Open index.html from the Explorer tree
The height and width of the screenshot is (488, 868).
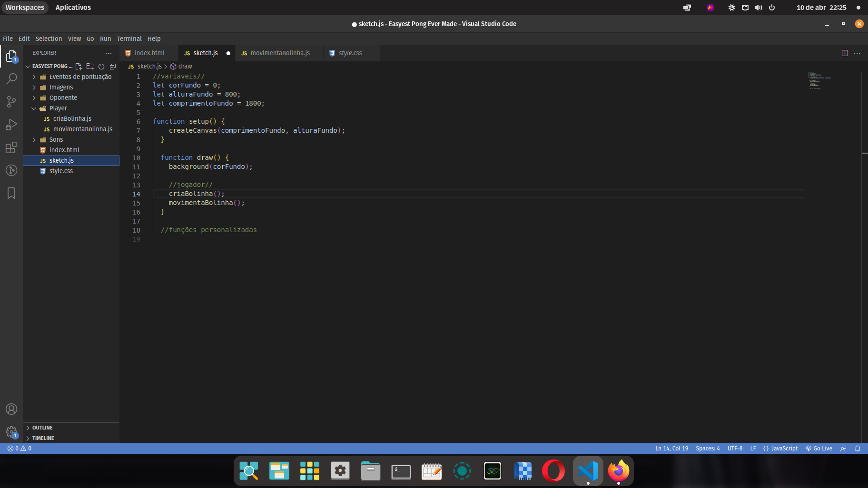(x=71, y=150)
